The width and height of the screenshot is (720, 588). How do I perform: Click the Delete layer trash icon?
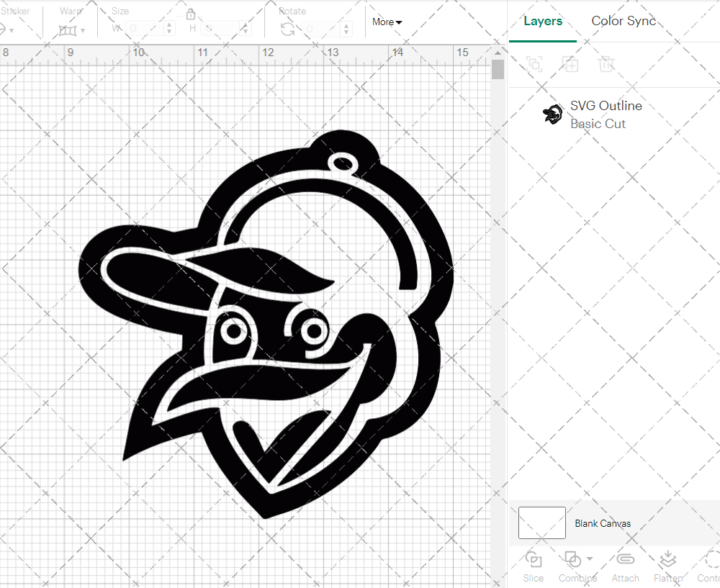coord(606,64)
